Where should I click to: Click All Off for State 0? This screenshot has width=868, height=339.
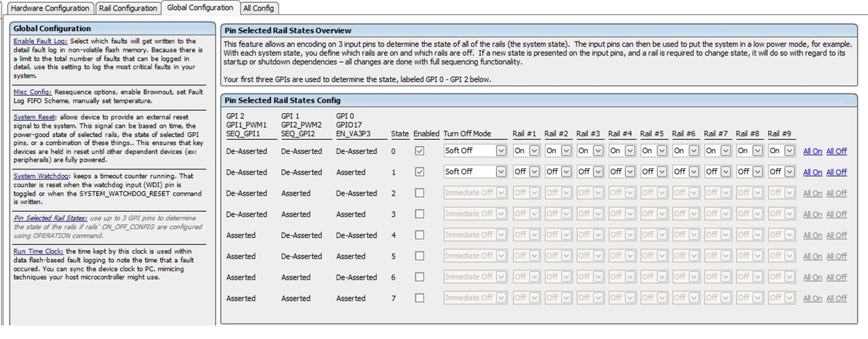pyautogui.click(x=836, y=151)
